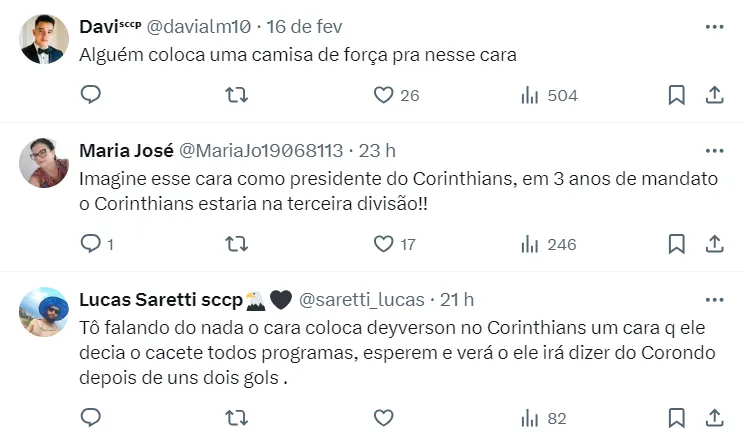Open the @saretti_lucas profile handle
This screenshot has height=435, width=745.
[x=362, y=299]
